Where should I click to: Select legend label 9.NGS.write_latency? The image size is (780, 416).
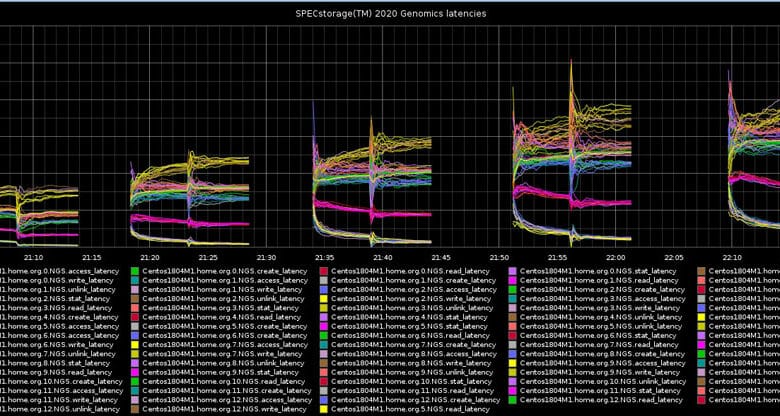coord(599,373)
